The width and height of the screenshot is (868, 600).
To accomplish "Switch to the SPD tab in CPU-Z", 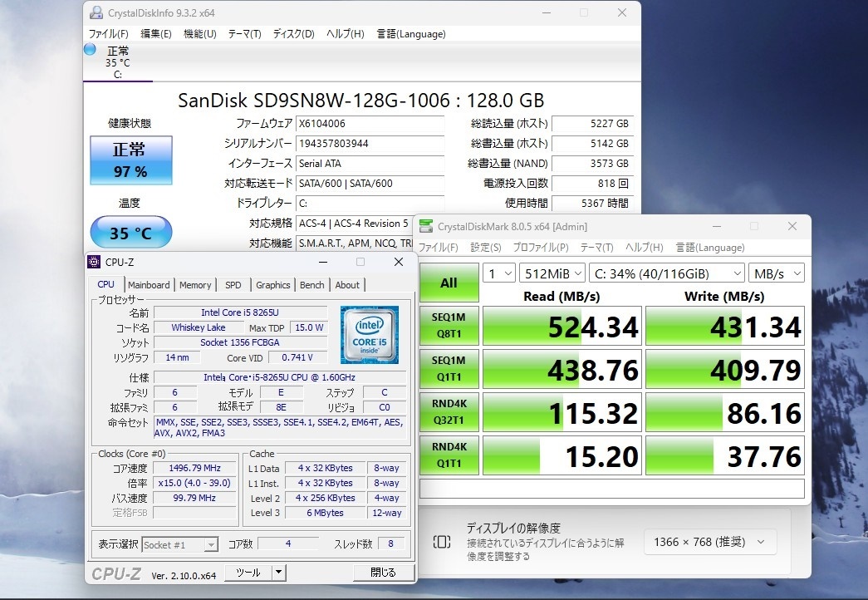I will 233,285.
